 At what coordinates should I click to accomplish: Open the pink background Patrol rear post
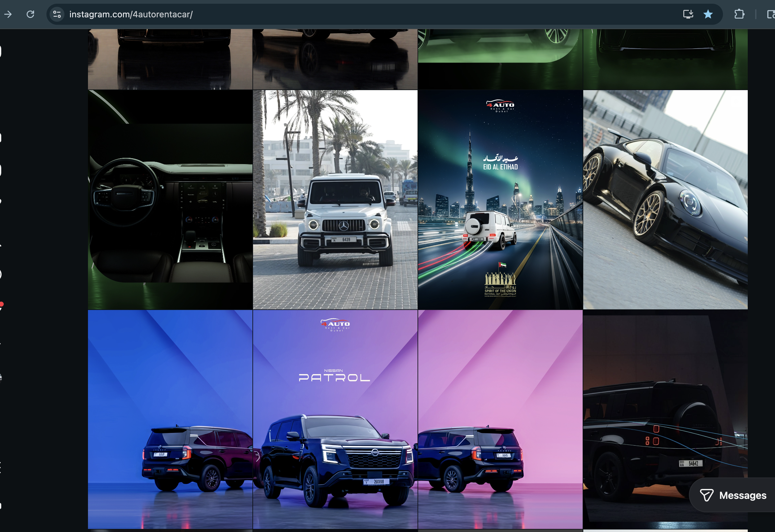click(x=500, y=419)
